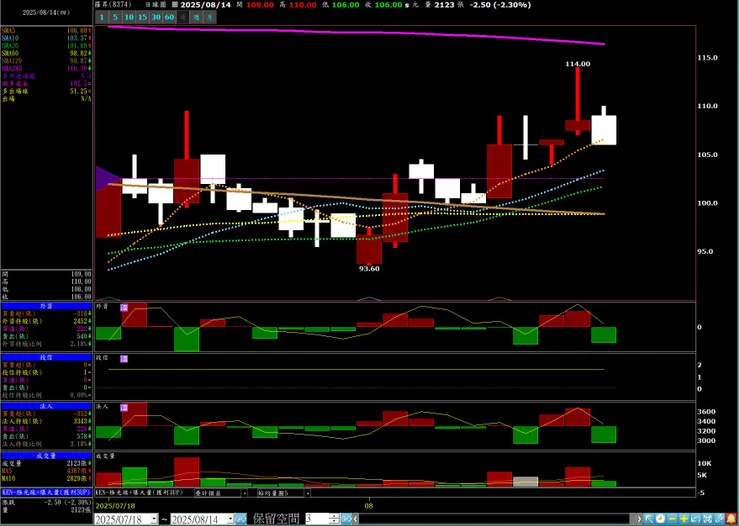Toggle the purple marker in 投信 panel
Screen dimensions: 740x526
tap(124, 359)
